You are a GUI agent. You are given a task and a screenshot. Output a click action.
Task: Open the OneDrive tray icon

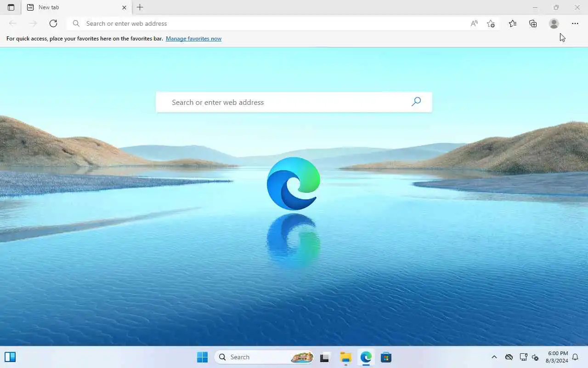pyautogui.click(x=509, y=357)
